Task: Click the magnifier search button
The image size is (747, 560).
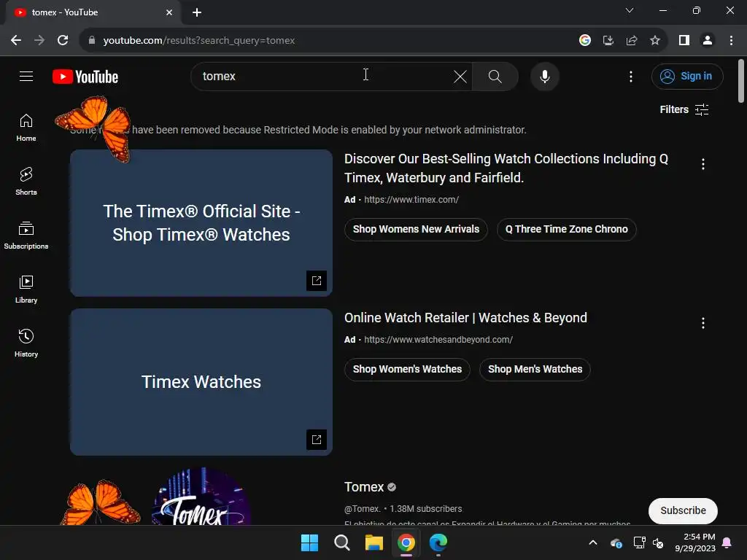Action: pos(495,76)
